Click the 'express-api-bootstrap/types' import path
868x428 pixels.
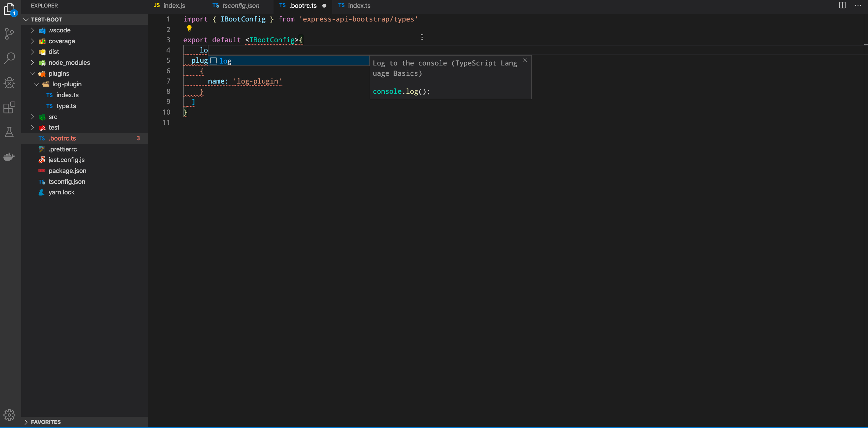pos(358,19)
